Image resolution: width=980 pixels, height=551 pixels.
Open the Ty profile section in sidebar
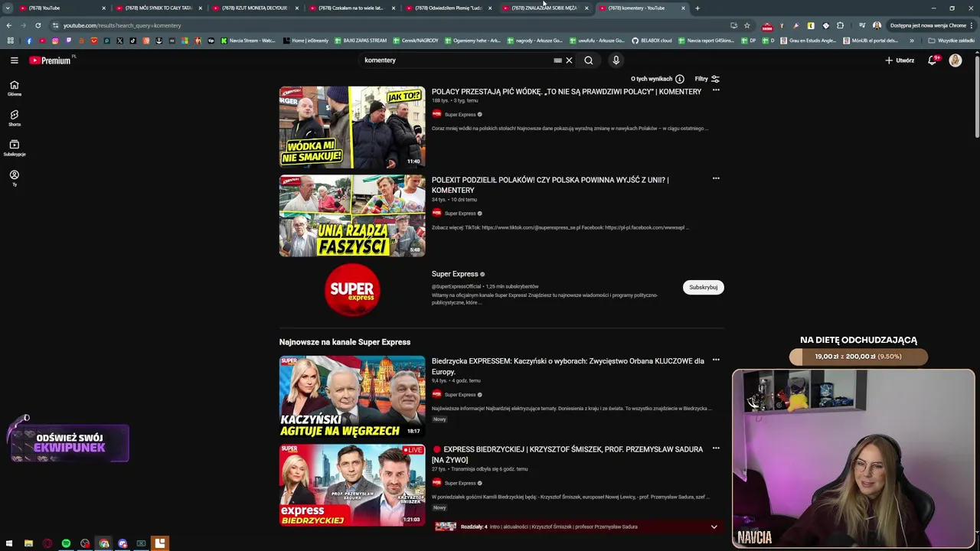14,178
